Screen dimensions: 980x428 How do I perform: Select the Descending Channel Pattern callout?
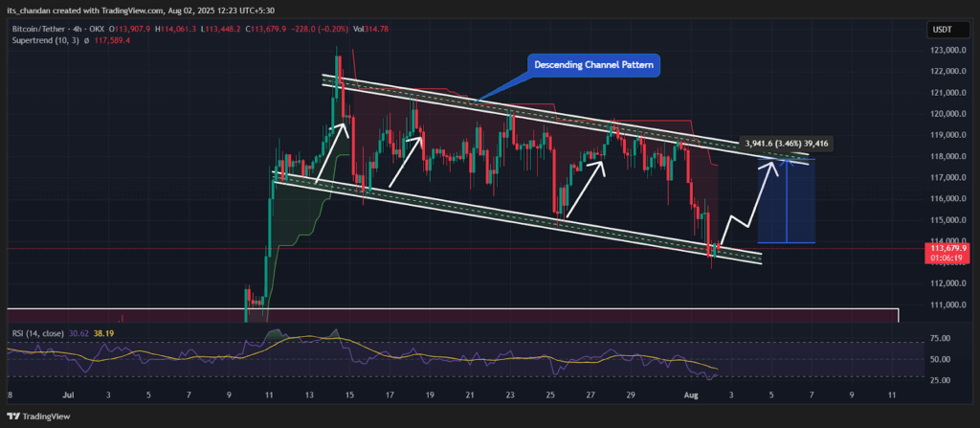[593, 64]
